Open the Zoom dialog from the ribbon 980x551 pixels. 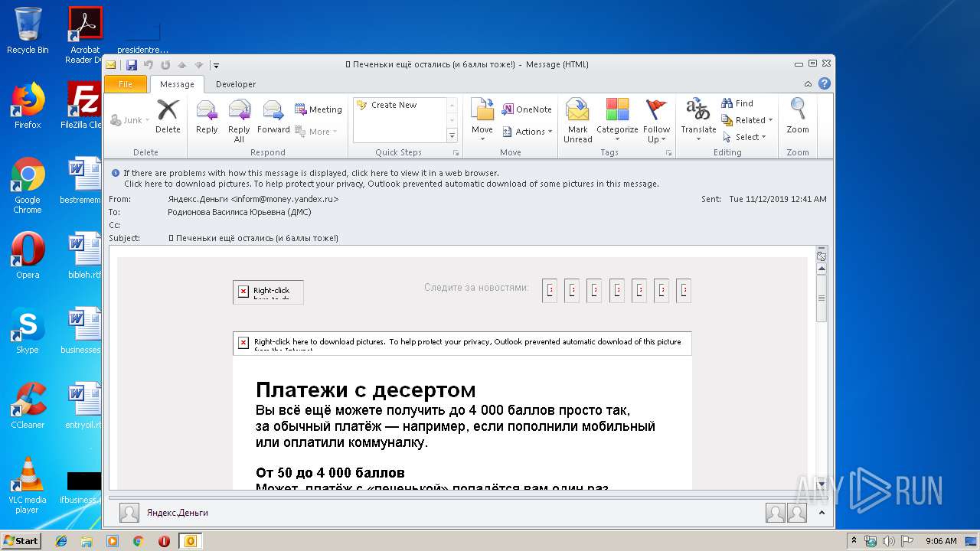pos(798,116)
